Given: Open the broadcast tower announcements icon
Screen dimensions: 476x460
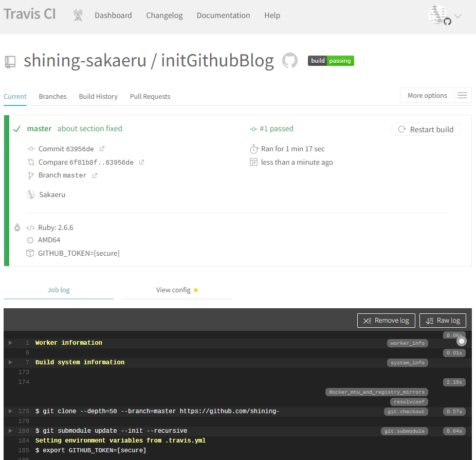Looking at the screenshot, I should (78, 15).
